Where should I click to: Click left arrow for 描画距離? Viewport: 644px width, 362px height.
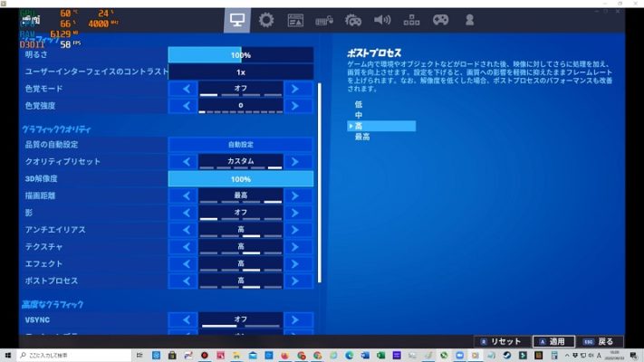pyautogui.click(x=184, y=195)
